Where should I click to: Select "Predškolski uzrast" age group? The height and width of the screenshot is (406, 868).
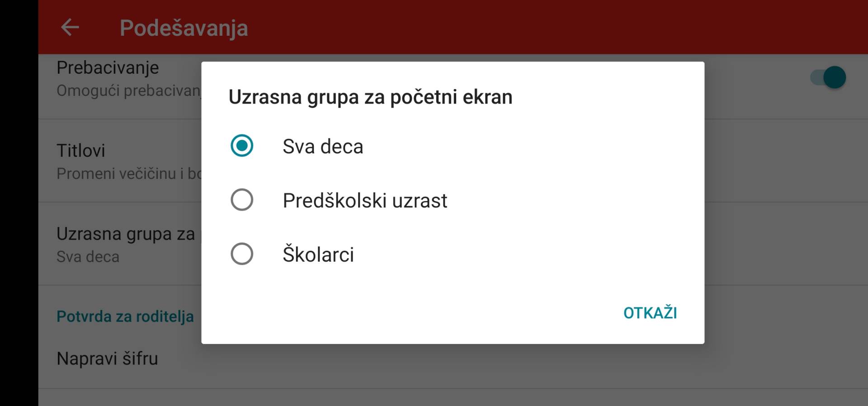click(x=364, y=200)
